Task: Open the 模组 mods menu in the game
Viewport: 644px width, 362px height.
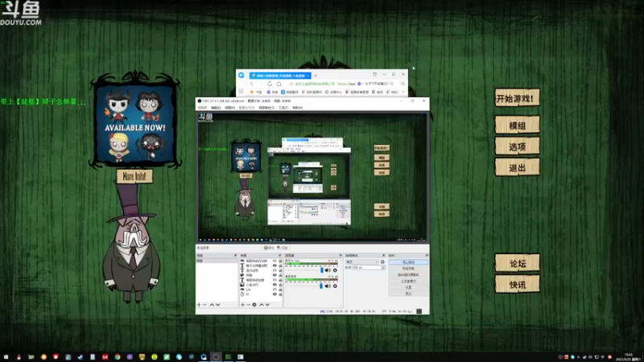Action: (x=517, y=125)
